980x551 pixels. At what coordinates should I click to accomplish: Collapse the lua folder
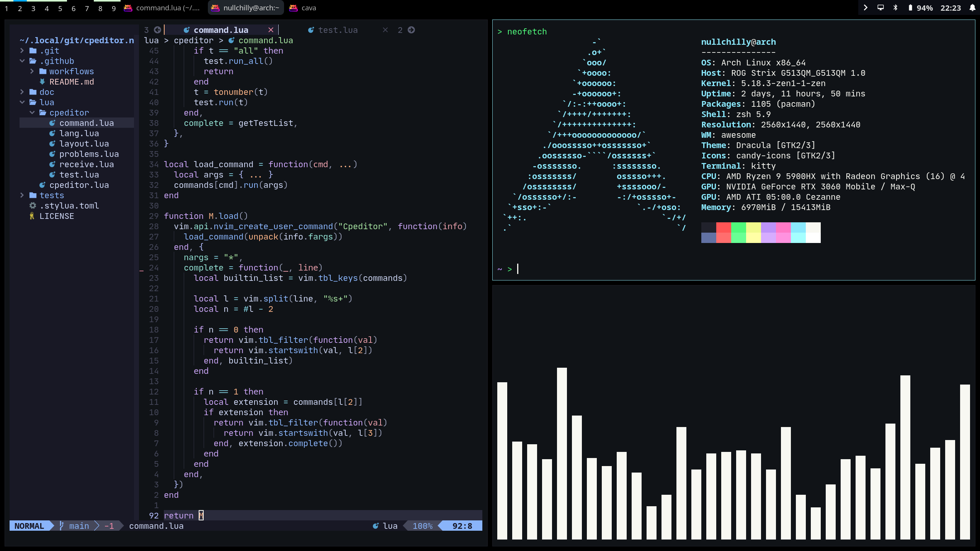click(22, 102)
